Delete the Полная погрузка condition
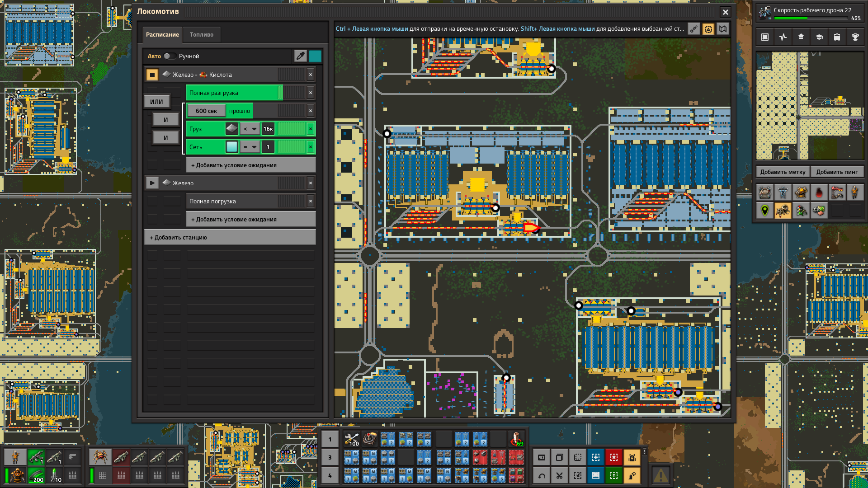This screenshot has width=868, height=488. [311, 201]
